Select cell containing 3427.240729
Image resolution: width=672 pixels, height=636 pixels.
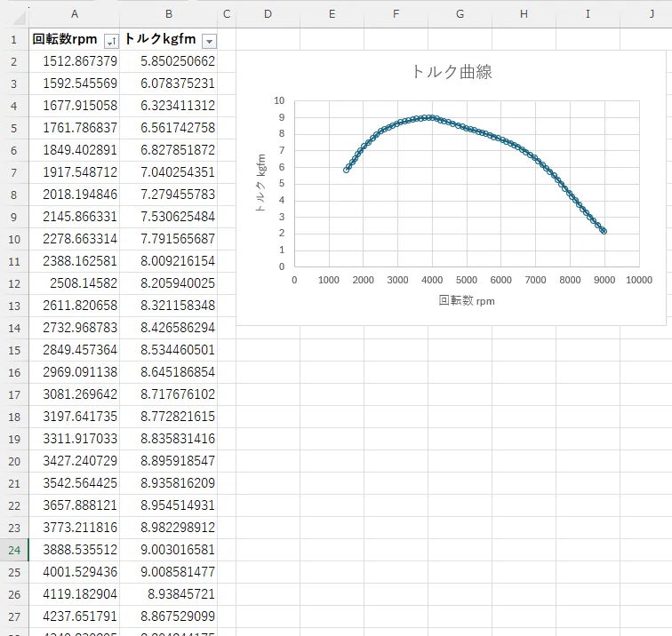coord(75,461)
